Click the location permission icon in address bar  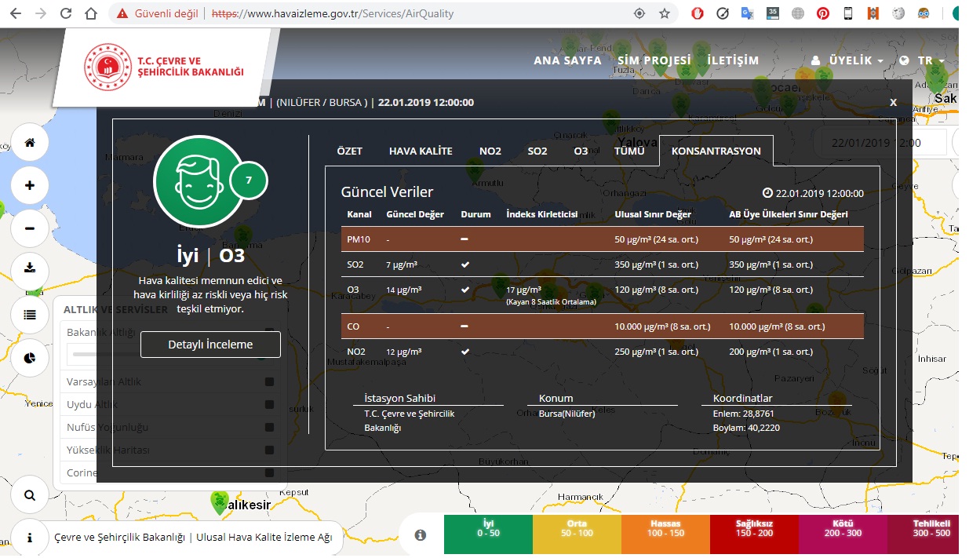pyautogui.click(x=639, y=13)
